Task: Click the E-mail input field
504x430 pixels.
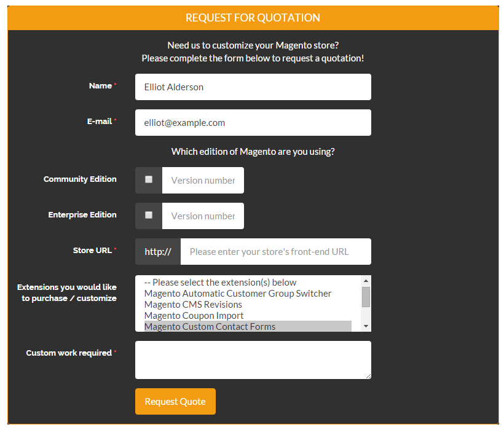Action: (x=253, y=123)
